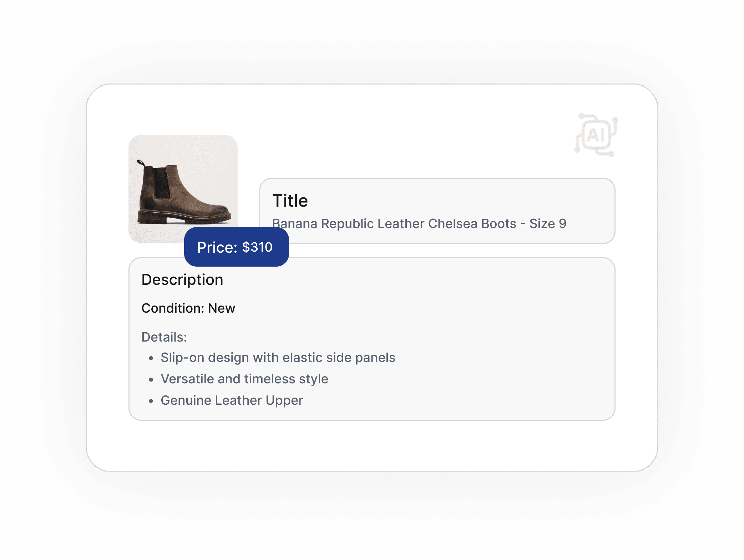Select the Genuine Leather Upper bullet
Image resolution: width=744 pixels, height=560 pixels.
(232, 400)
